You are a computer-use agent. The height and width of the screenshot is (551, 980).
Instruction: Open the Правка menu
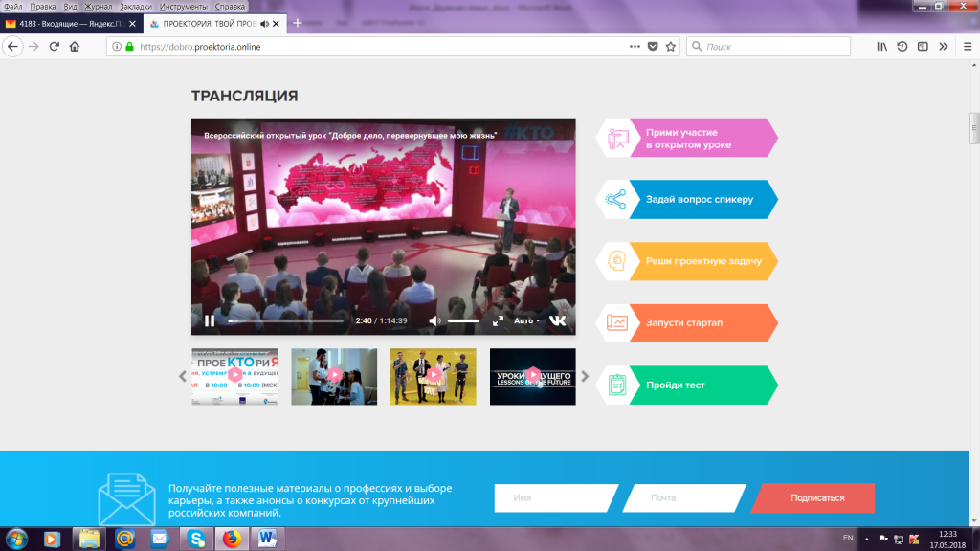tap(42, 7)
